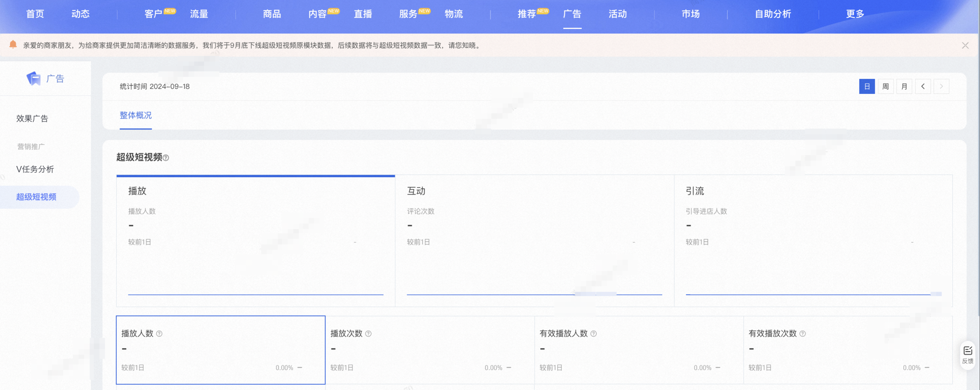This screenshot has width=980, height=390.
Task: Click help icon beside 有效播放次数 metric
Action: [802, 333]
